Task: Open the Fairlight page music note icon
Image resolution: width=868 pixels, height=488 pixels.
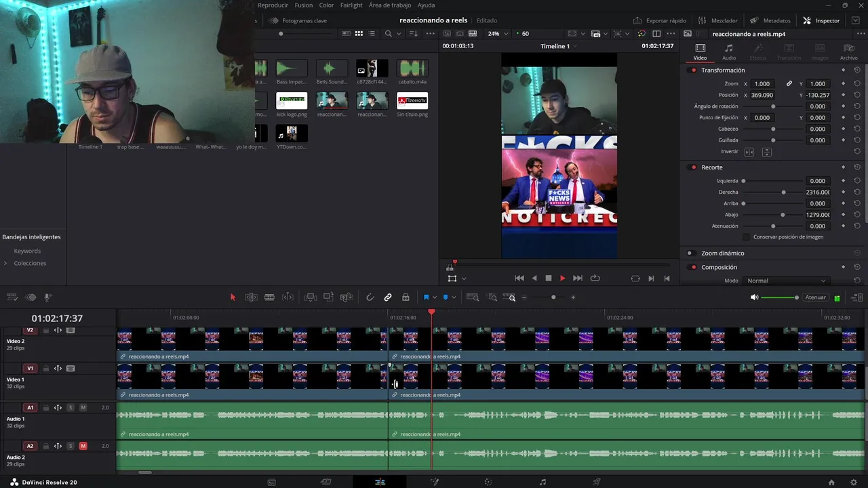Action: click(x=542, y=482)
